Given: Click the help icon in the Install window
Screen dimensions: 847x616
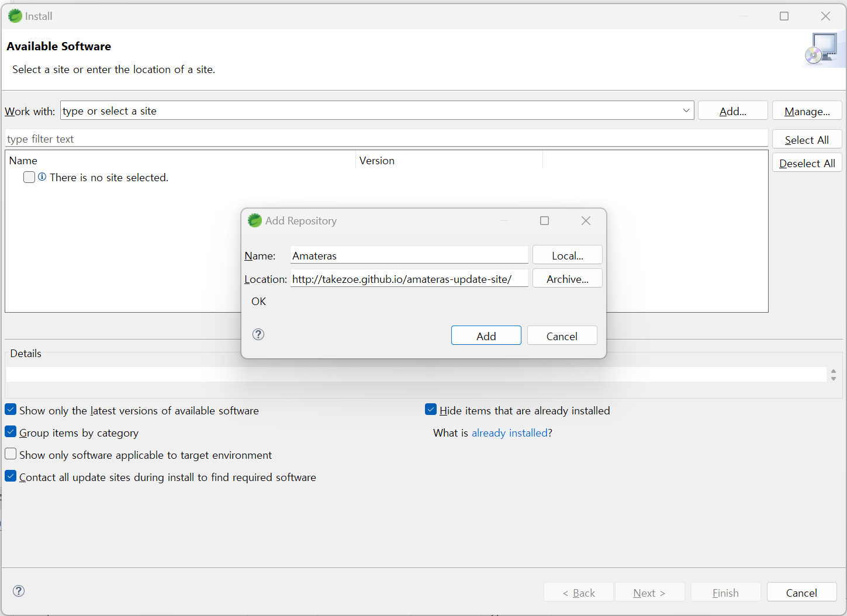Looking at the screenshot, I should 19,591.
